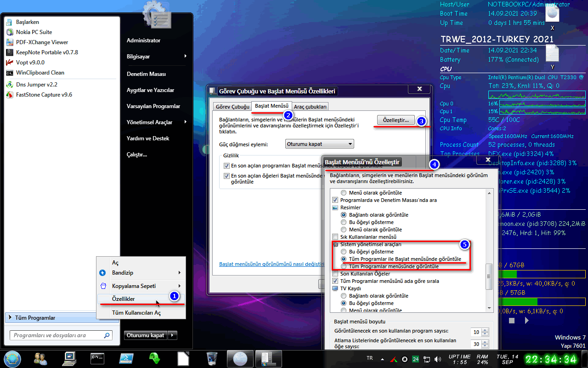
Task: Click the green download arrow taskbar icon
Action: 155,358
